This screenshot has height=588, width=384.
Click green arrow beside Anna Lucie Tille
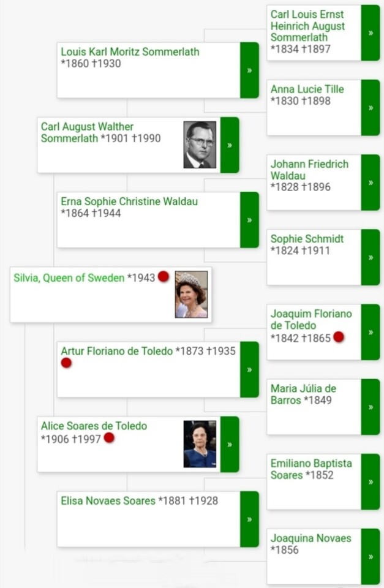371,108
